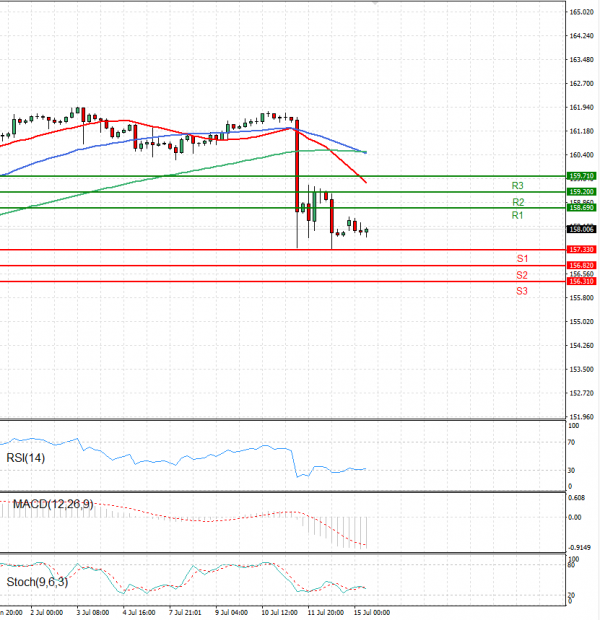Click the R2 resistance label
The image size is (600, 620).
518,202
